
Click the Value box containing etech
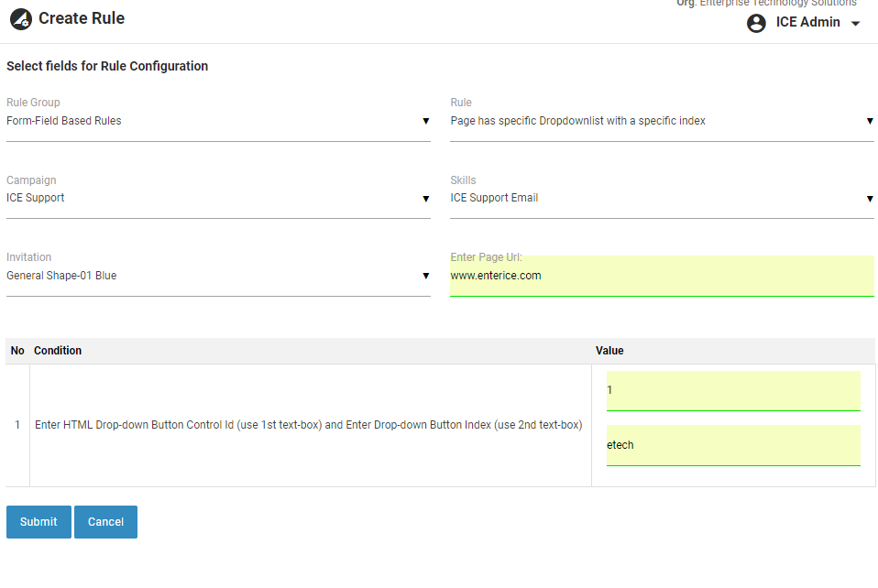(x=733, y=445)
